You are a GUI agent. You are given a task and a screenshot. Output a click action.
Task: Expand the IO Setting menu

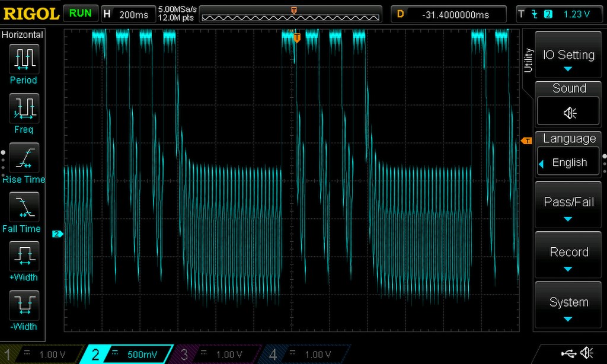pyautogui.click(x=568, y=56)
